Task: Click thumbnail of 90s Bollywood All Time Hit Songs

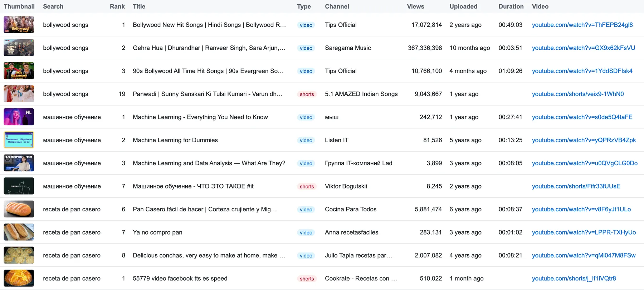Action: pyautogui.click(x=19, y=71)
